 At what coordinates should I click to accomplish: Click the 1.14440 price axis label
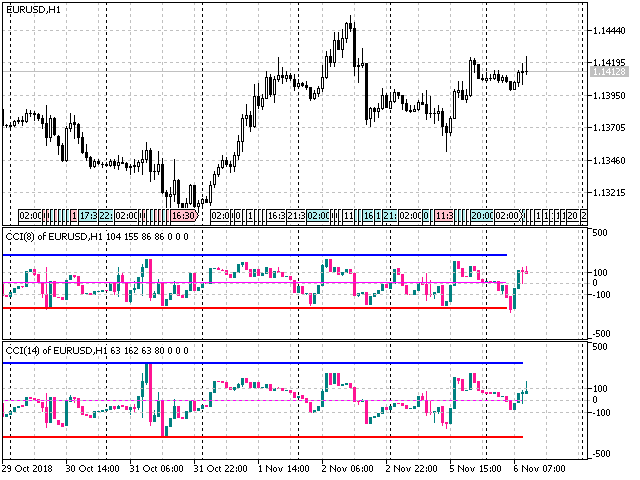point(608,31)
